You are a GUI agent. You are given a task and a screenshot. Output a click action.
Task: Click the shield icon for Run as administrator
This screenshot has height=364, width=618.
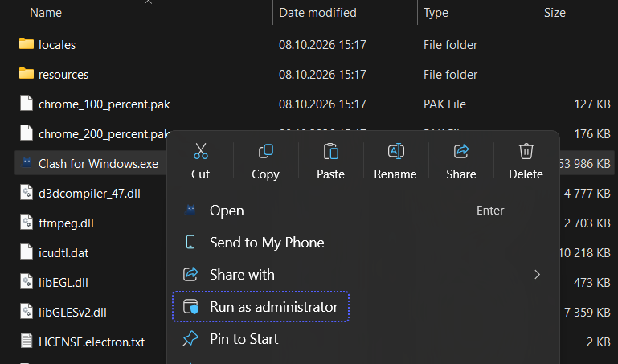[190, 306]
